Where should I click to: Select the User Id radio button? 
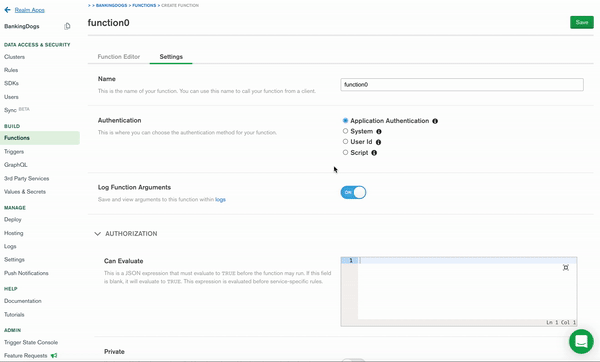pos(346,142)
